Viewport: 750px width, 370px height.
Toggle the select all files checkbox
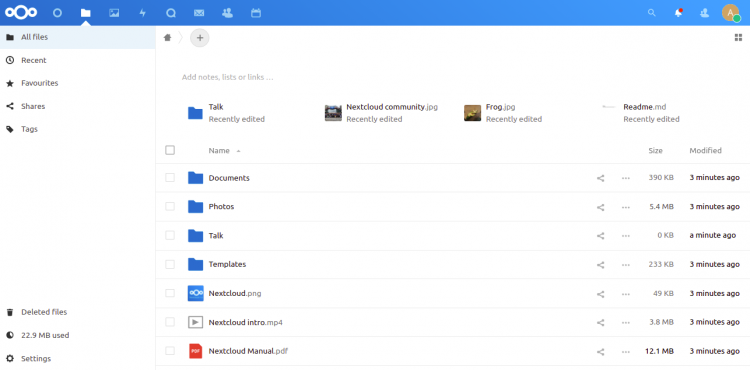click(x=170, y=150)
